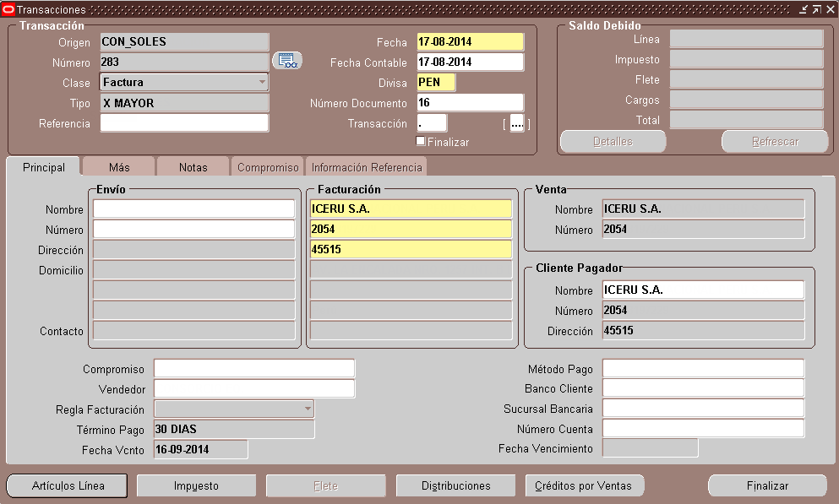The height and width of the screenshot is (504, 839).
Task: Click the Artículos Línea button
Action: [65, 485]
